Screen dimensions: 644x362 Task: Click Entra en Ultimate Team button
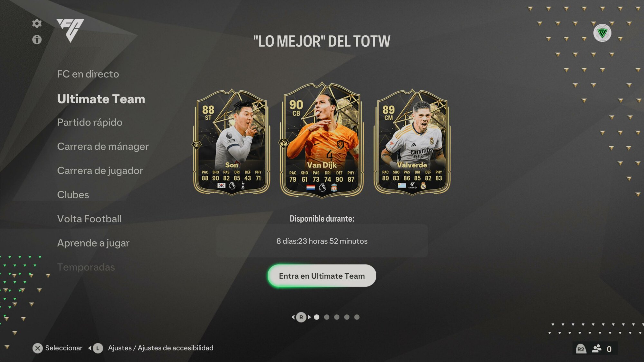click(322, 276)
